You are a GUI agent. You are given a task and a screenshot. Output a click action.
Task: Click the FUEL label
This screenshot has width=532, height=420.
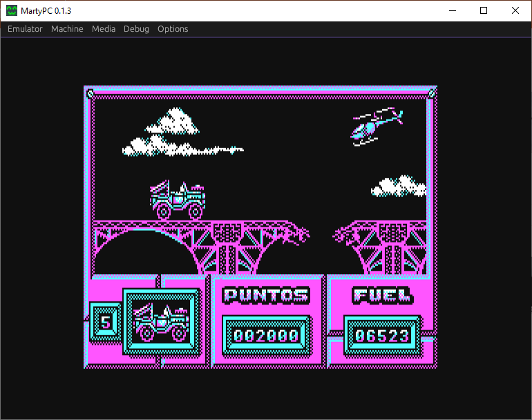[x=382, y=295]
